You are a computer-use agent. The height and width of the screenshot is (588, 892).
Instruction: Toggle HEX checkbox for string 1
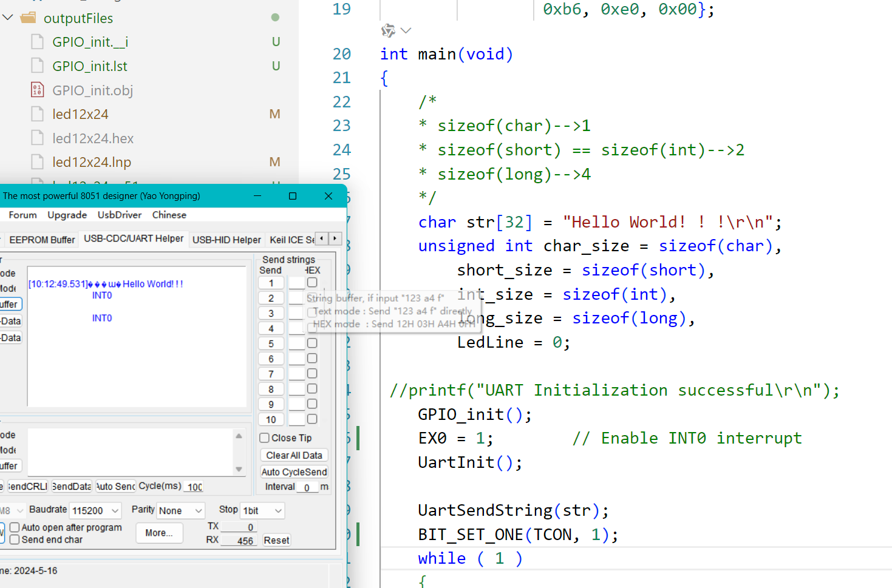coord(312,282)
